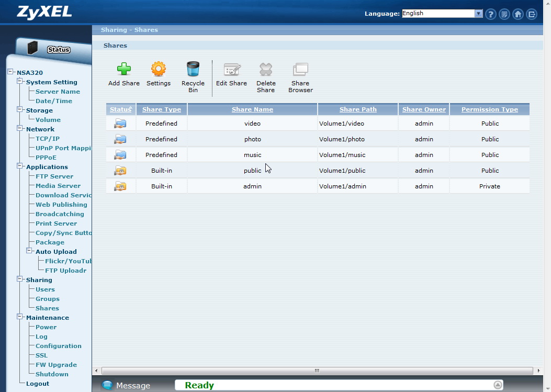Select the 'Private' permission cell
The width and height of the screenshot is (551, 392).
point(489,186)
